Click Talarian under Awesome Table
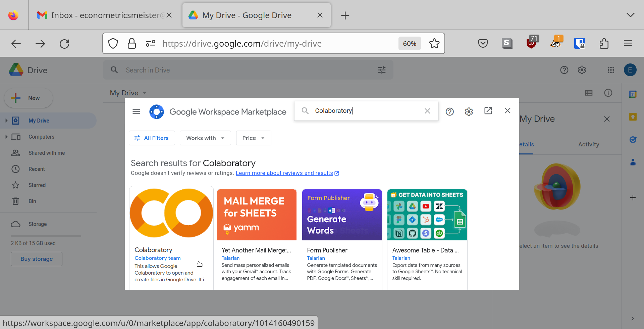This screenshot has height=329, width=644. (401, 258)
